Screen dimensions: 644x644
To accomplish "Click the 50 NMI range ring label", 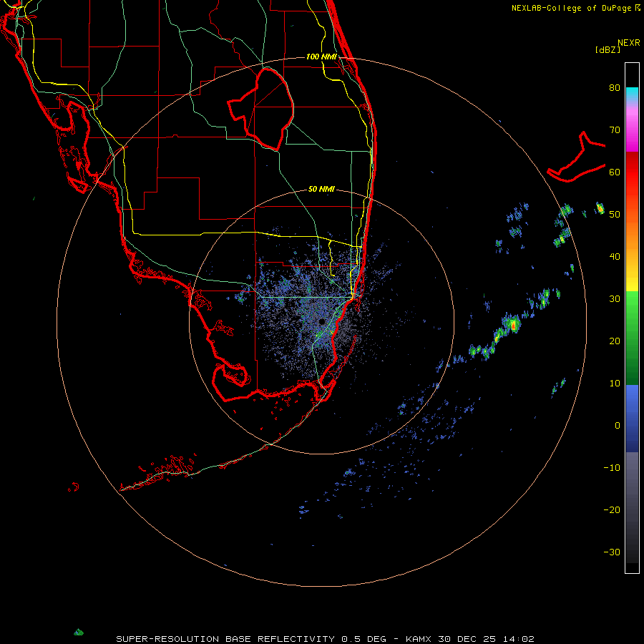I will pyautogui.click(x=321, y=189).
